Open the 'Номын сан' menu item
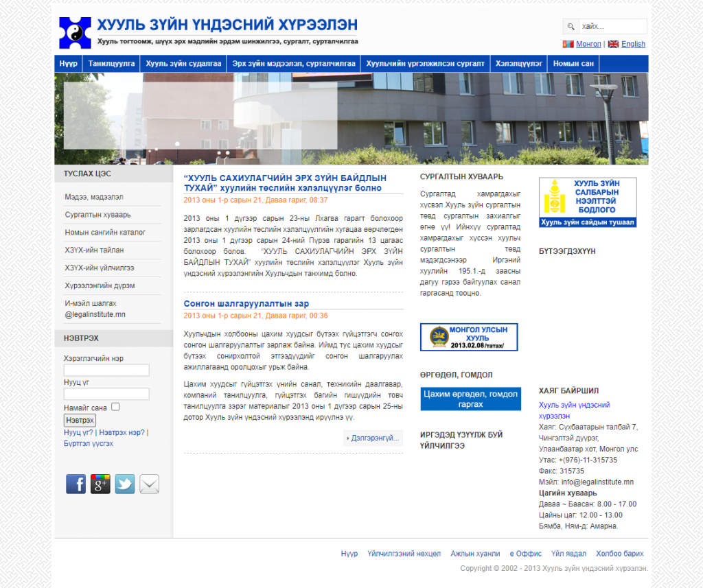Screen dimensions: 703x588 click(x=573, y=64)
